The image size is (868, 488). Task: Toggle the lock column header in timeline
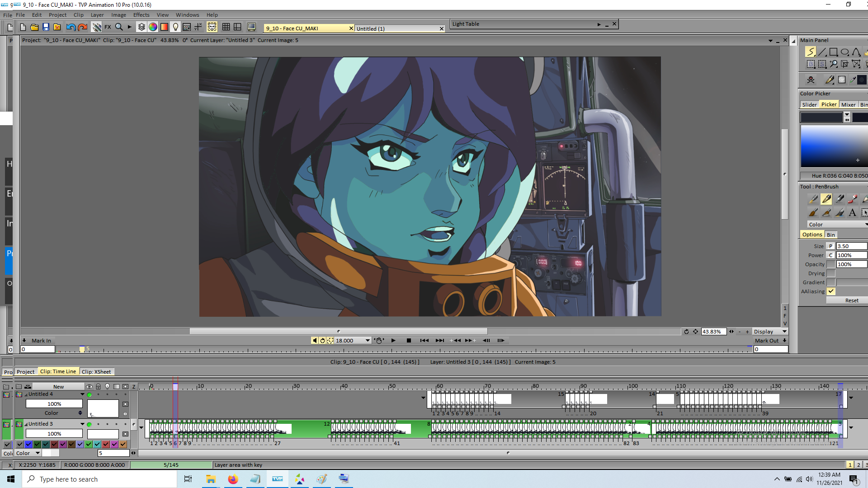click(x=98, y=387)
